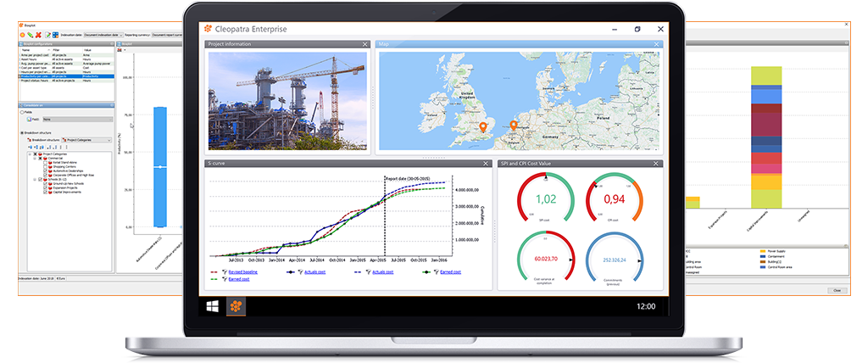
Task: Select the Productivity per category configuration row
Action: pos(66,76)
